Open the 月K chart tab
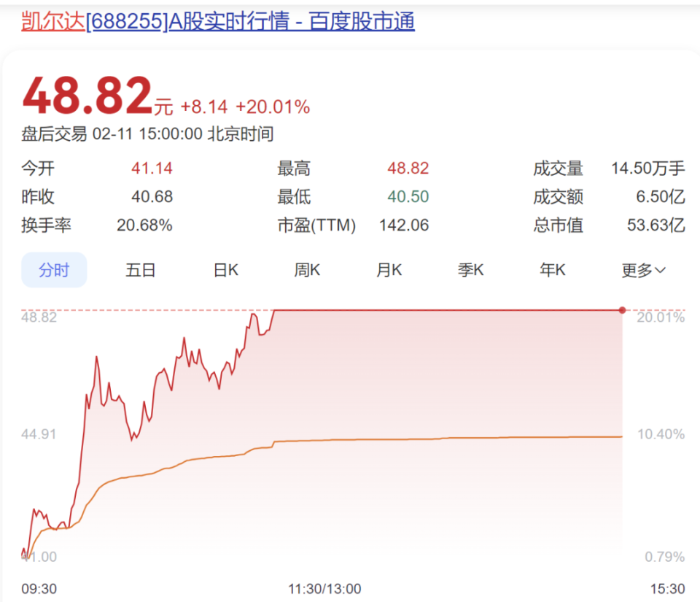 click(x=389, y=270)
